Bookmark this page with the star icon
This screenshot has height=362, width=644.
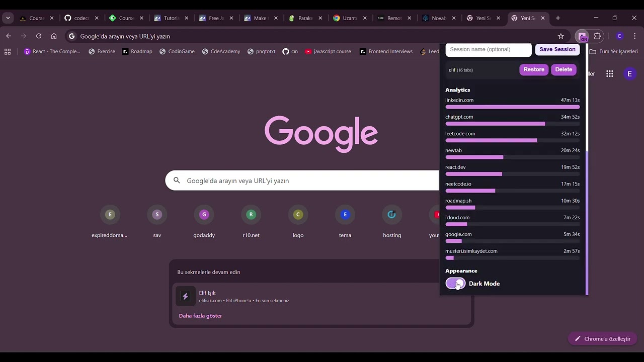[x=561, y=36]
